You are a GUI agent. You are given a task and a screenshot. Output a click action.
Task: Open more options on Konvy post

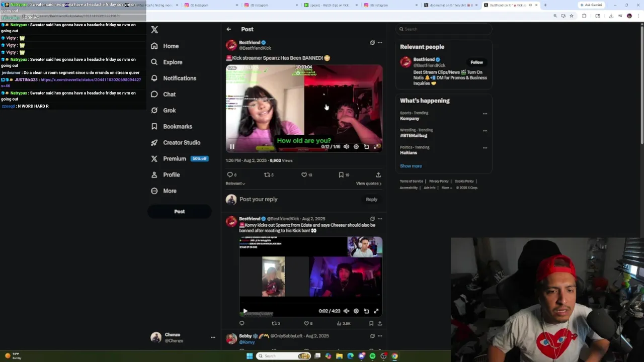click(x=380, y=219)
